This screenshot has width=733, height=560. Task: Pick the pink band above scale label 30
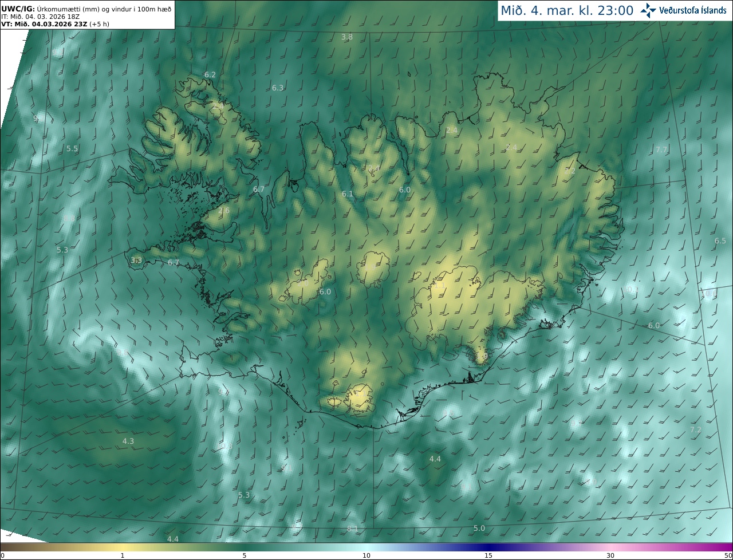[x=610, y=547]
